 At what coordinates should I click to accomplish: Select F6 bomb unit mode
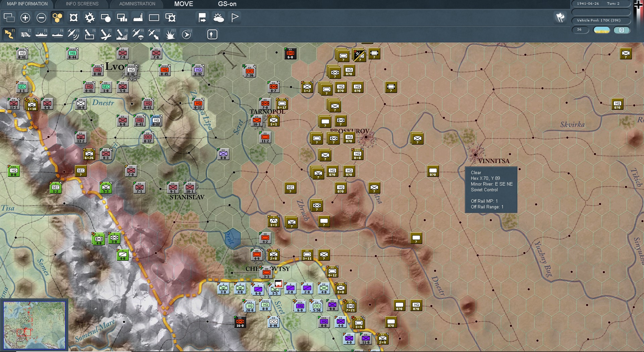pos(90,34)
